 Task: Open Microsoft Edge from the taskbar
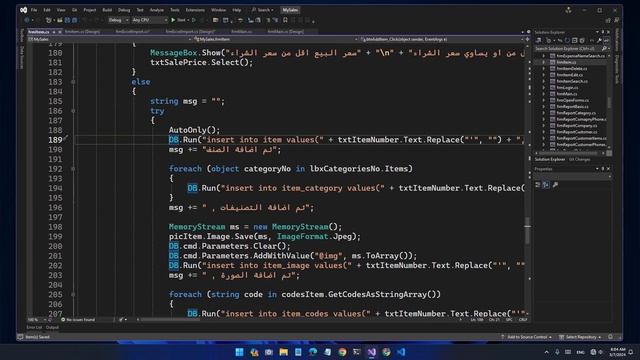pyautogui.click(x=313, y=352)
